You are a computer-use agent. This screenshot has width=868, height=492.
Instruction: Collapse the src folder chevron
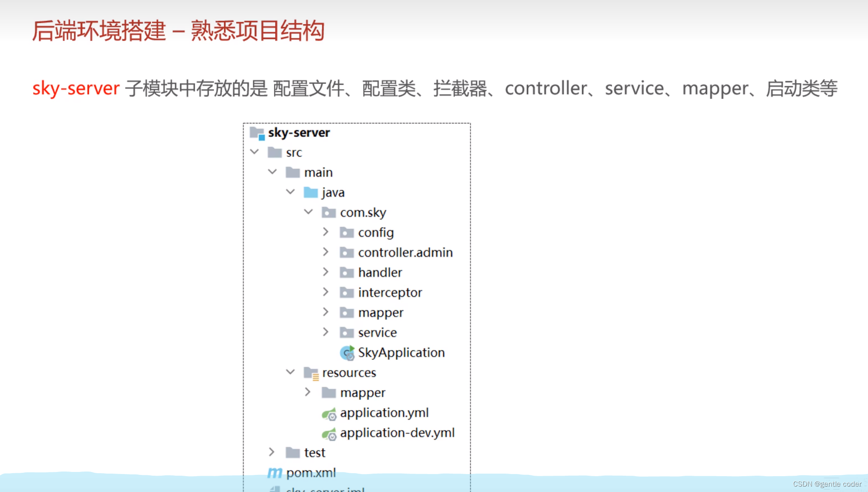tap(255, 152)
